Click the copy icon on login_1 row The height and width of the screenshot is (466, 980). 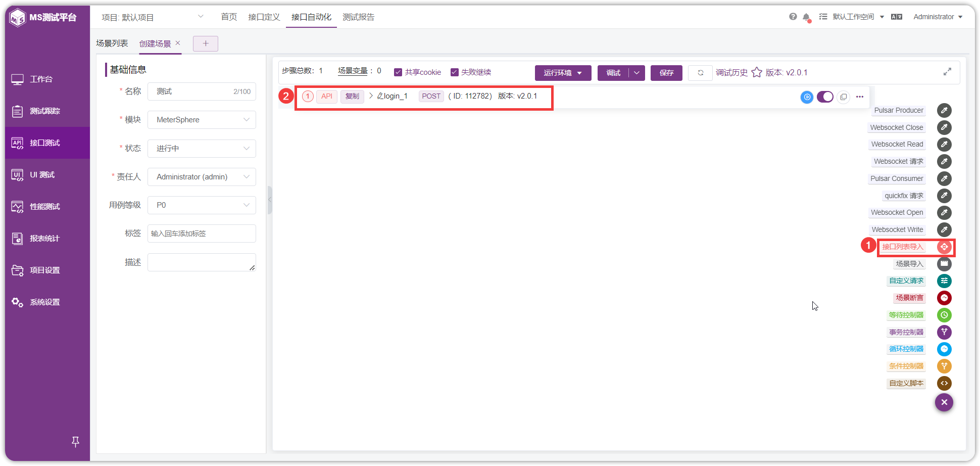pos(844,97)
